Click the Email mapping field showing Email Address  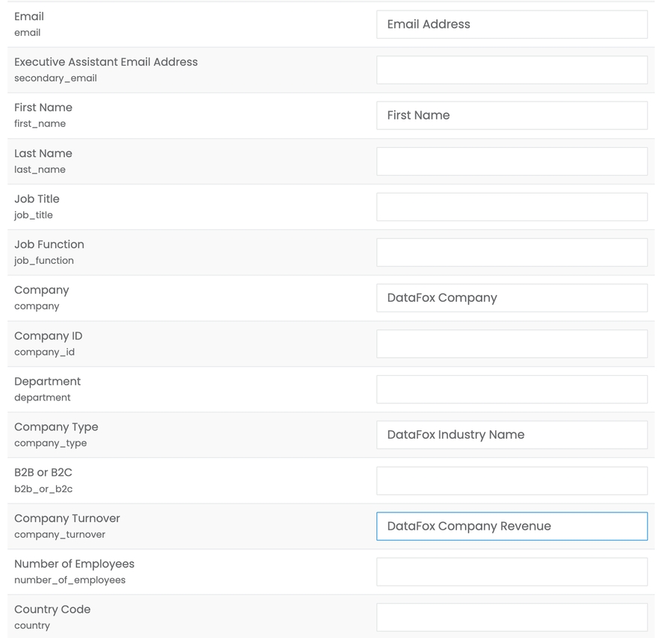[x=511, y=25]
